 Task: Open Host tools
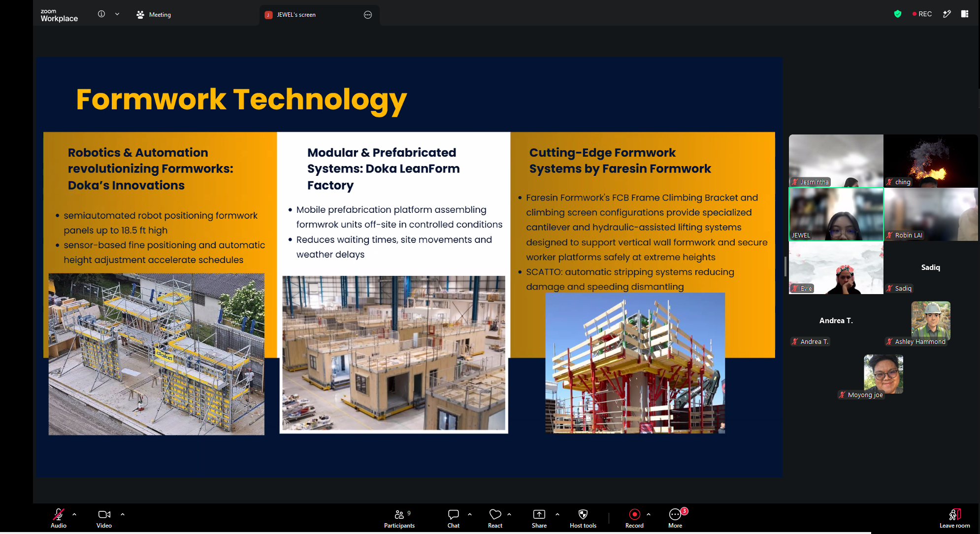(x=583, y=518)
